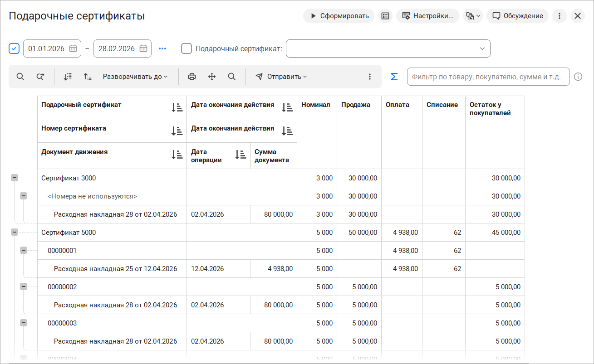Open the Подарочный сертификат dropdown list
This screenshot has height=364, width=594.
coord(481,49)
